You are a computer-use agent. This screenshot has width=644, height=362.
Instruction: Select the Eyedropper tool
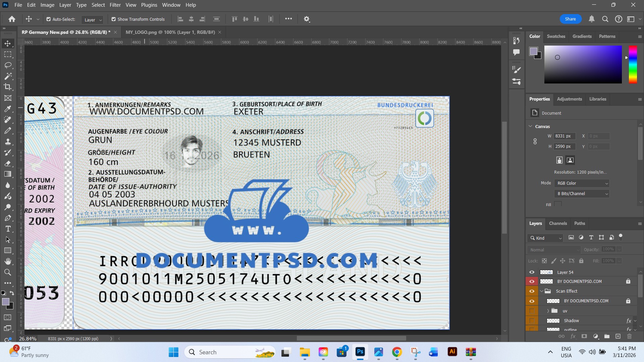coord(8,109)
